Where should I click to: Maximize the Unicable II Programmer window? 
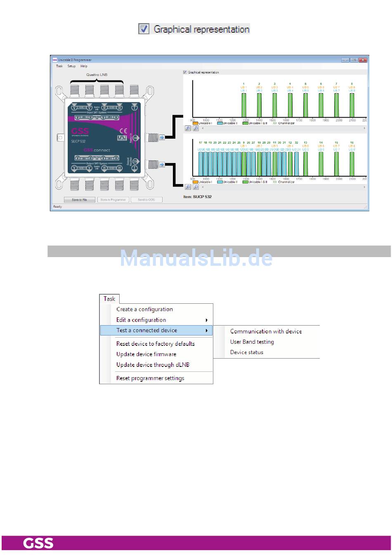[354, 60]
